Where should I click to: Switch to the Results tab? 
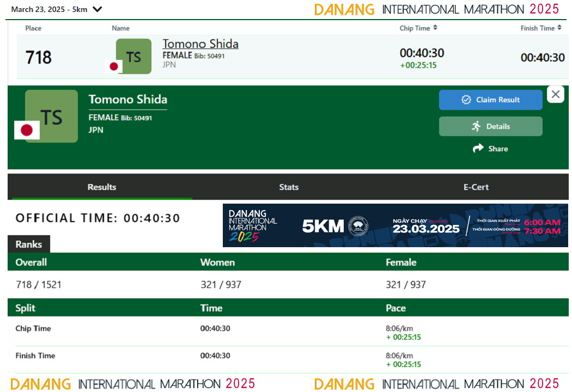pos(102,187)
